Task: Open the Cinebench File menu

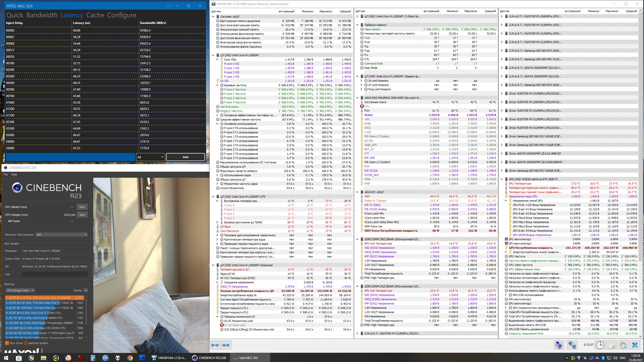Action: (x=6, y=174)
